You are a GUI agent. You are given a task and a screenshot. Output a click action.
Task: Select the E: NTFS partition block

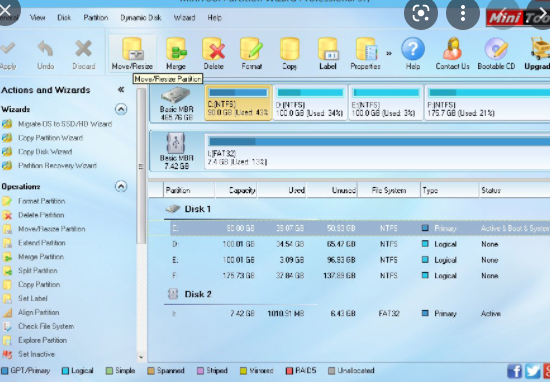pos(386,102)
